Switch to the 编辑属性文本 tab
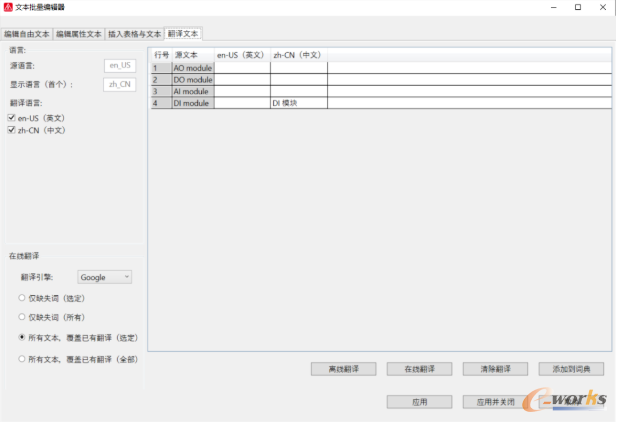Screen dimensions: 617x422 pos(79,34)
